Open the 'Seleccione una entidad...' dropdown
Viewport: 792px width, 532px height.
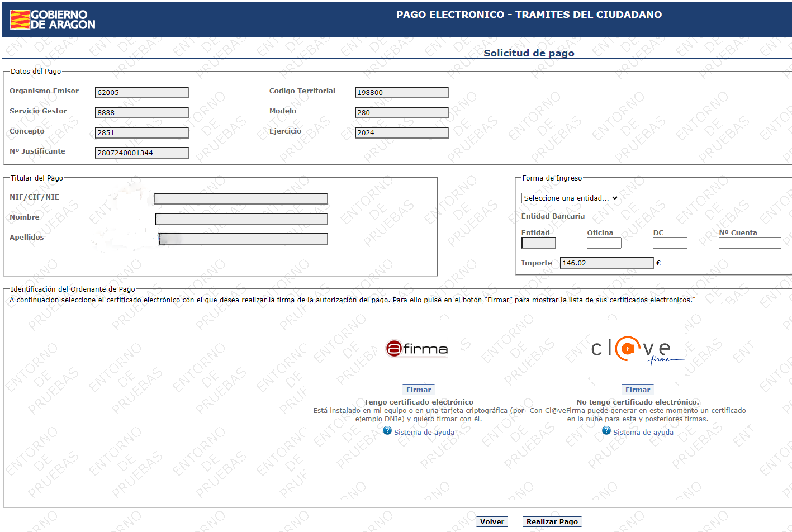coord(570,198)
